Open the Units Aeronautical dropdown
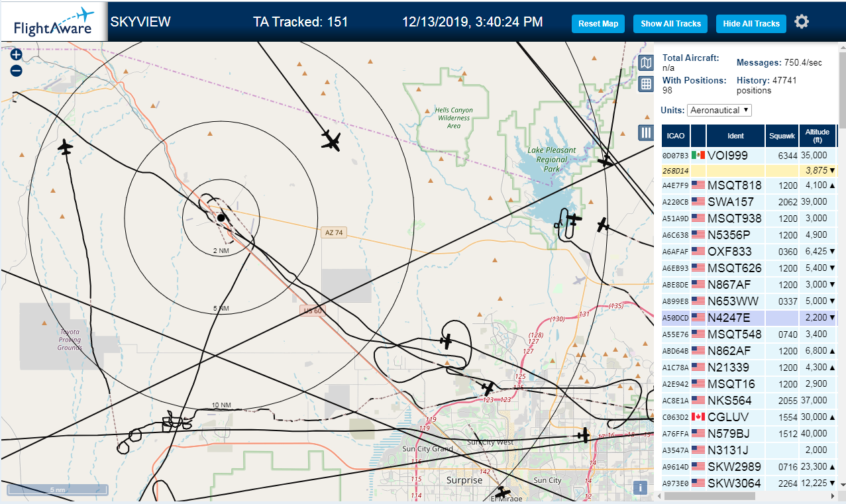Image resolution: width=846 pixels, height=504 pixels. tap(719, 110)
